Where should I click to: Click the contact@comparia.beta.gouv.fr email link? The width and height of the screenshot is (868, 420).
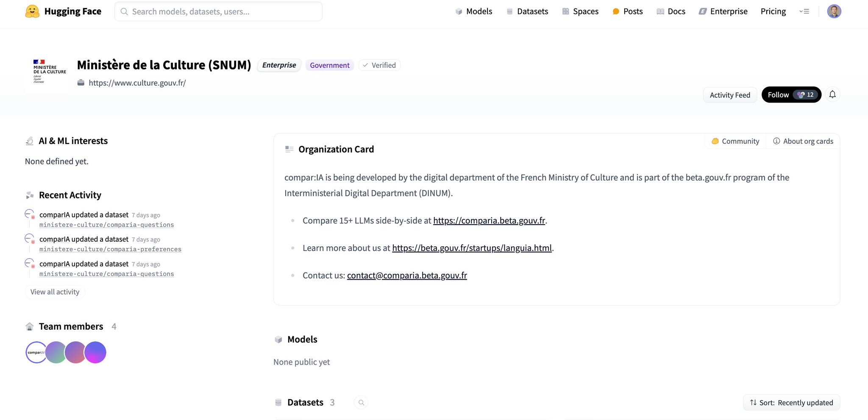tap(407, 275)
